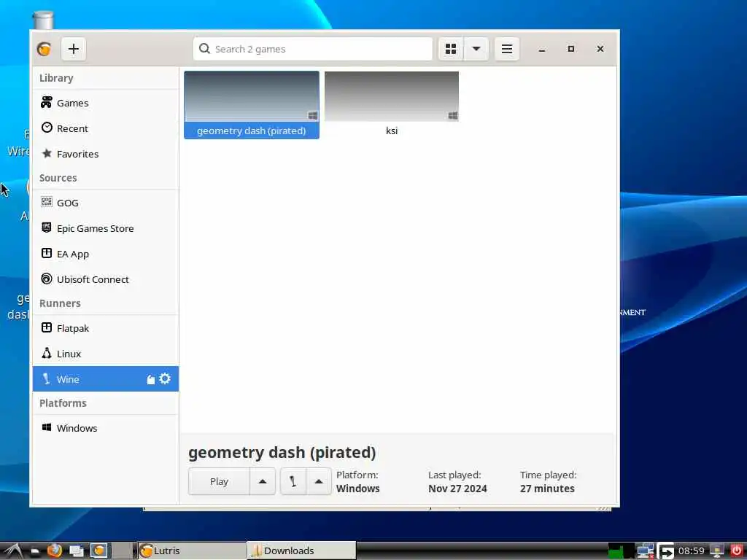Expand the Play button options arrow

point(263,481)
